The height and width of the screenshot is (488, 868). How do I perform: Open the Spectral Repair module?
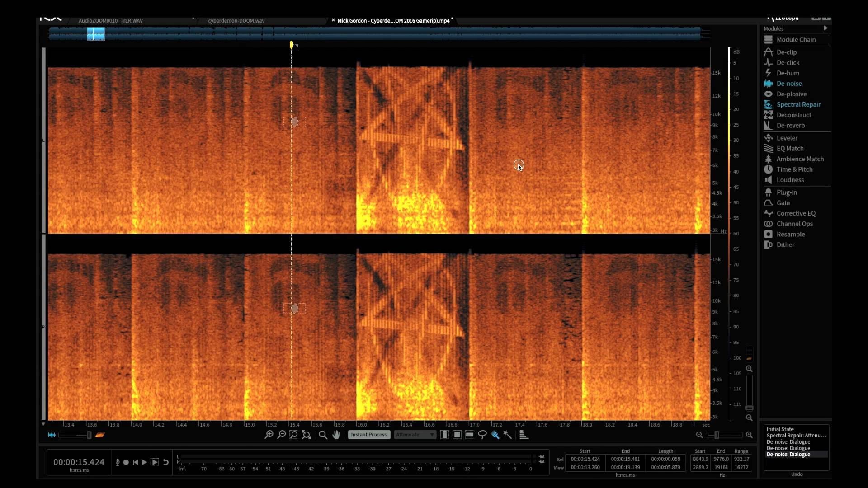[x=798, y=104]
